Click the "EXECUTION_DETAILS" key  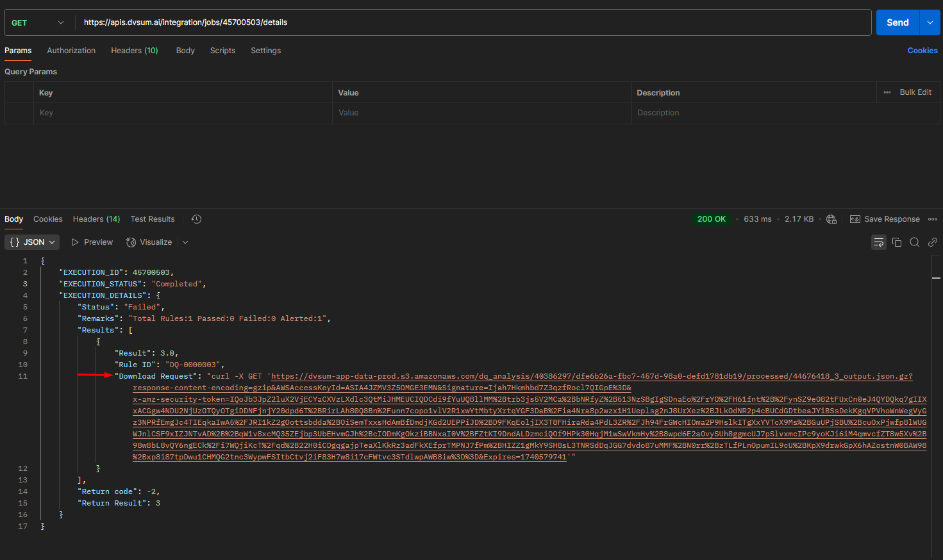pos(103,295)
